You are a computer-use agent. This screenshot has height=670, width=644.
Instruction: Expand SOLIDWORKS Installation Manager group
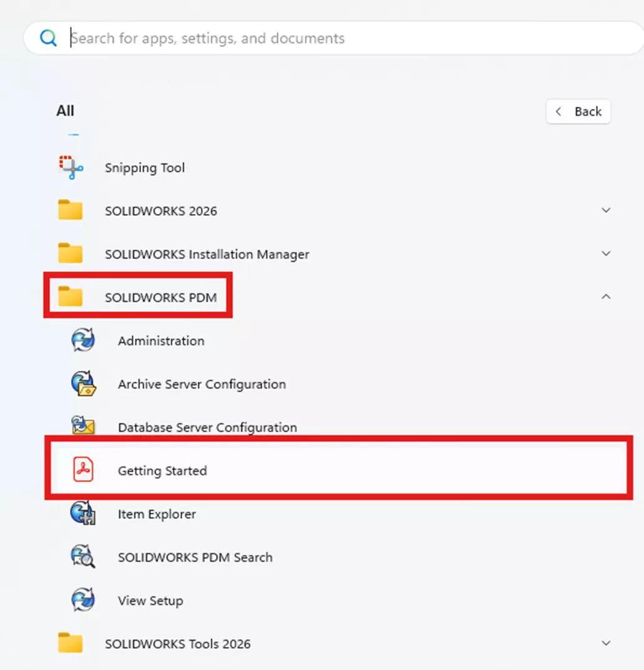click(606, 253)
